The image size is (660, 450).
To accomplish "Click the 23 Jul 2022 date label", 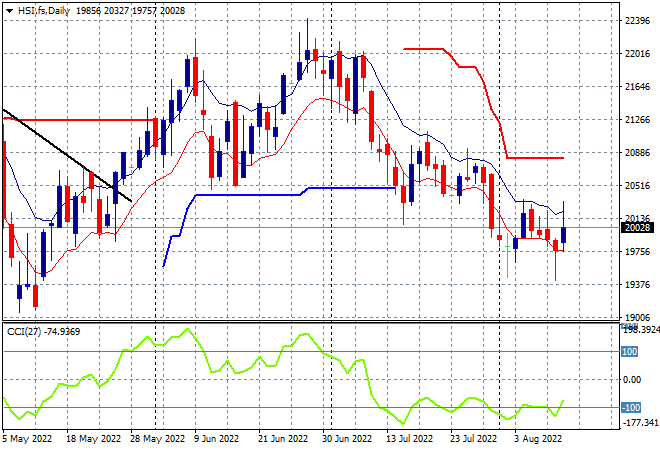I will pos(474,439).
